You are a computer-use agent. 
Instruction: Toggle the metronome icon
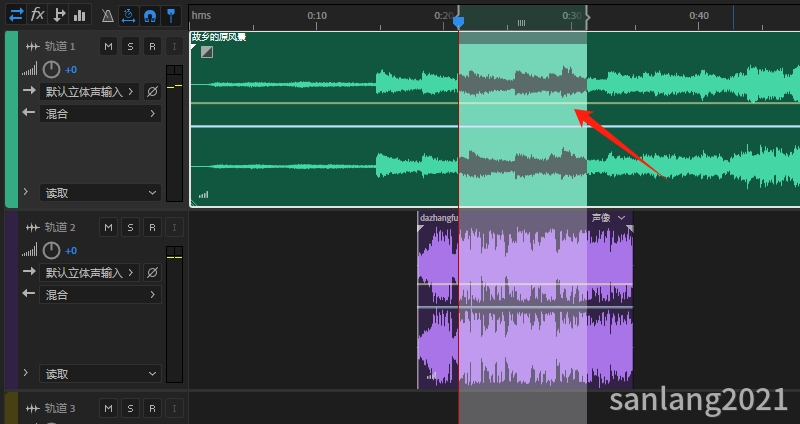[x=107, y=15]
